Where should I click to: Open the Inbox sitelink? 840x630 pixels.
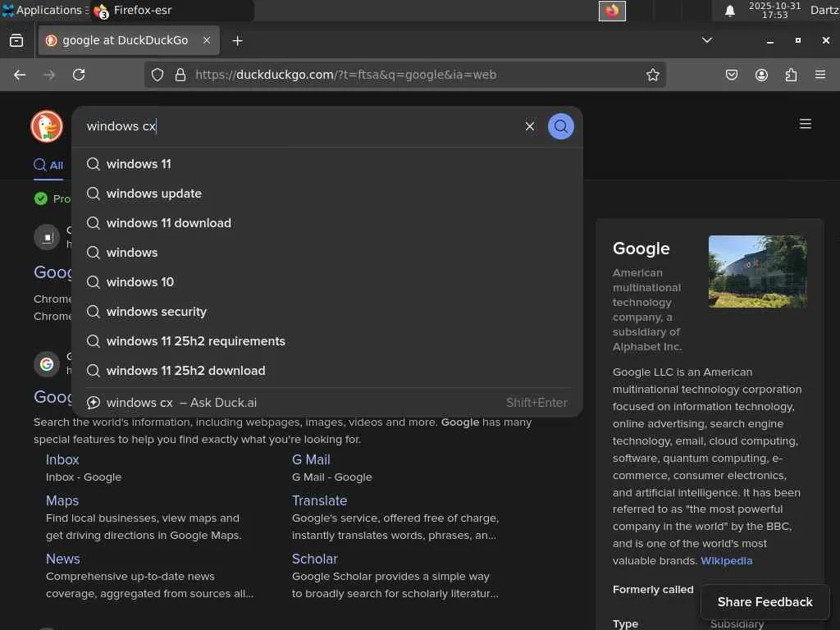pos(62,459)
